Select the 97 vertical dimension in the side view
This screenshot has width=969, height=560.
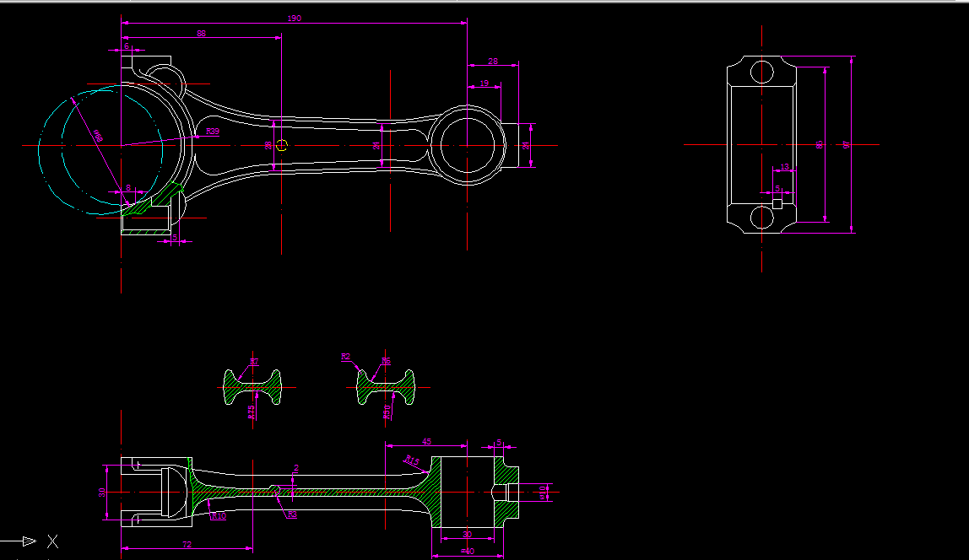coord(847,144)
